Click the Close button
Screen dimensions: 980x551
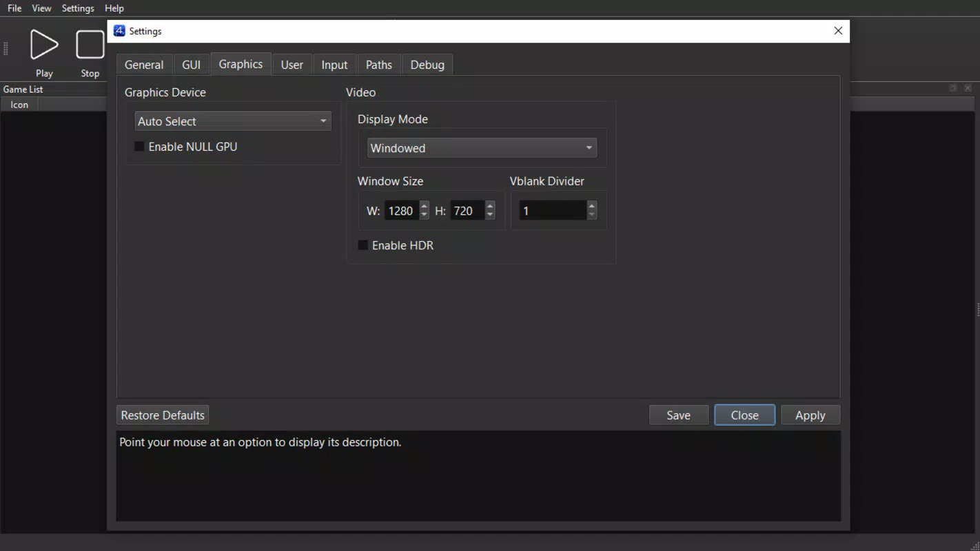pos(744,415)
